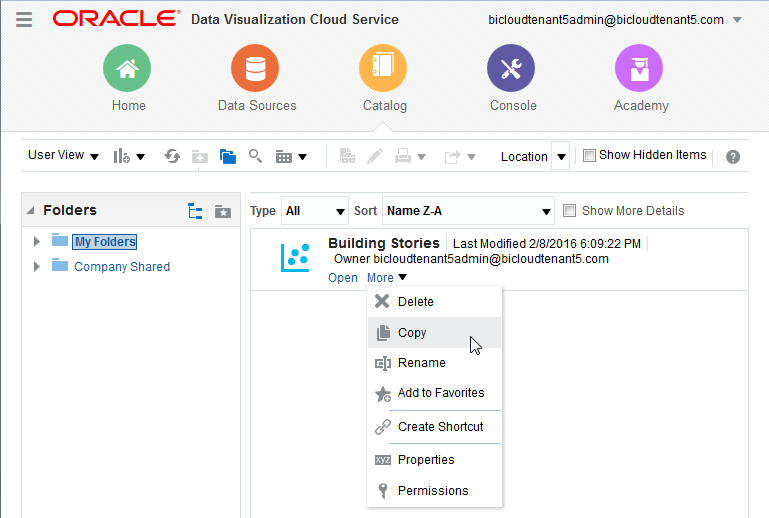Open the Sort Name Z-A dropdown

point(468,211)
